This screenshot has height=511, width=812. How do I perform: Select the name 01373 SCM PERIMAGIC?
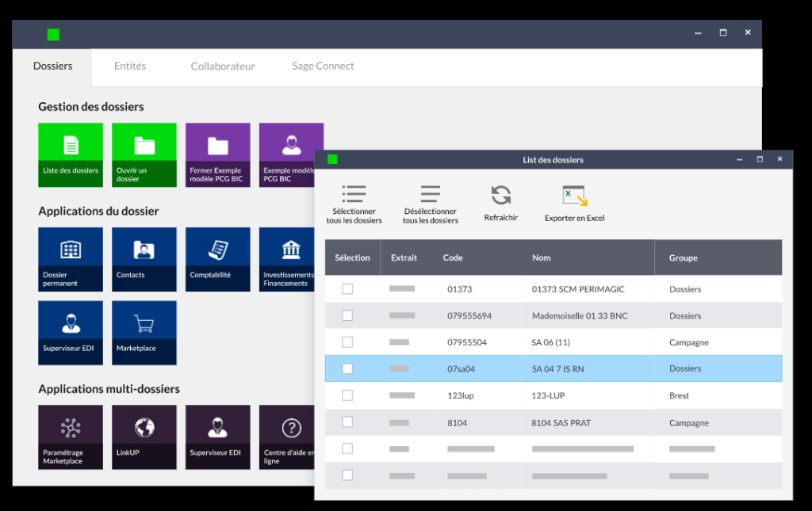click(578, 289)
